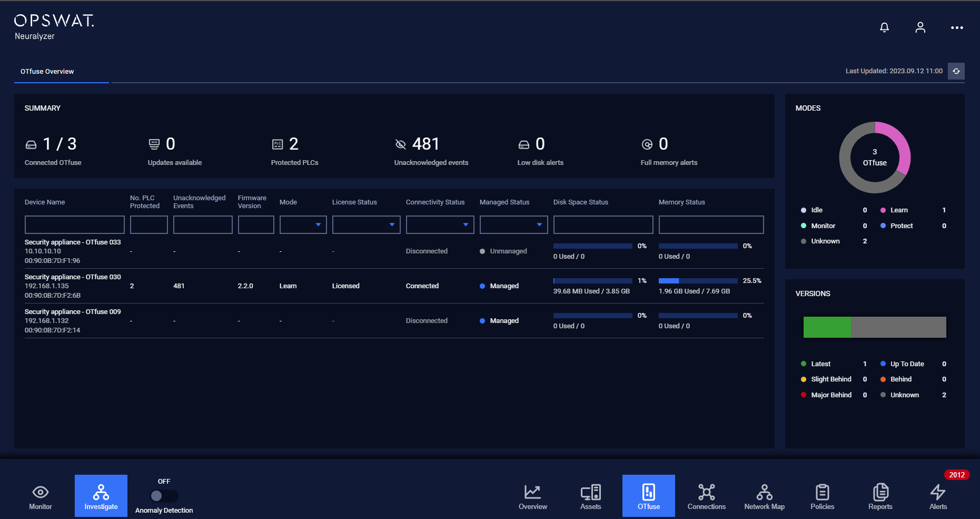The image size is (980, 519).
Task: Toggle the Anomaly Detection switch
Action: click(164, 496)
